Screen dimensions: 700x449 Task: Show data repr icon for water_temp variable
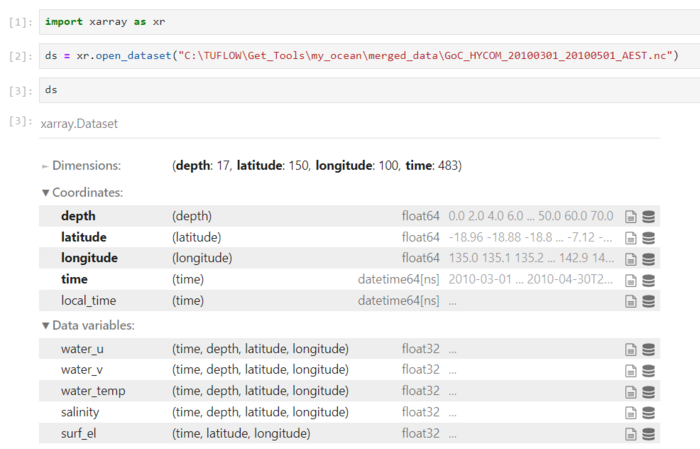648,392
